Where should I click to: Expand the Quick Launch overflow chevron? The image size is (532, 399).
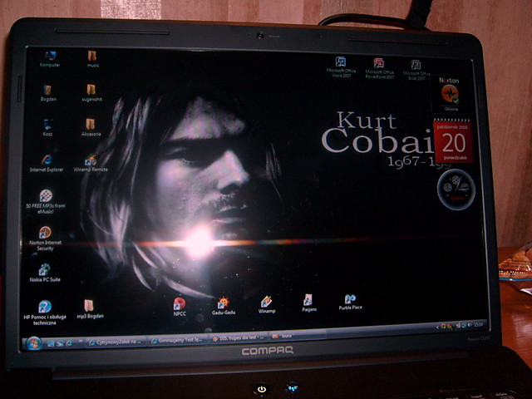click(x=81, y=341)
